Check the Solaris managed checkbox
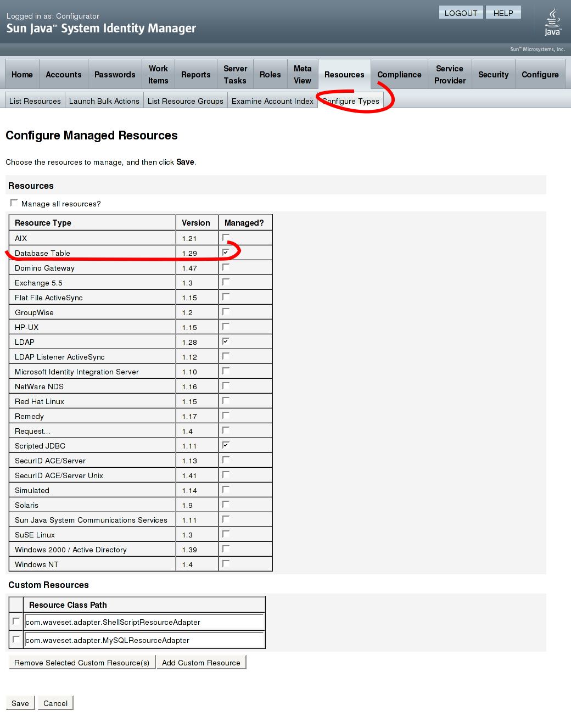This screenshot has height=728, width=571. [x=226, y=504]
